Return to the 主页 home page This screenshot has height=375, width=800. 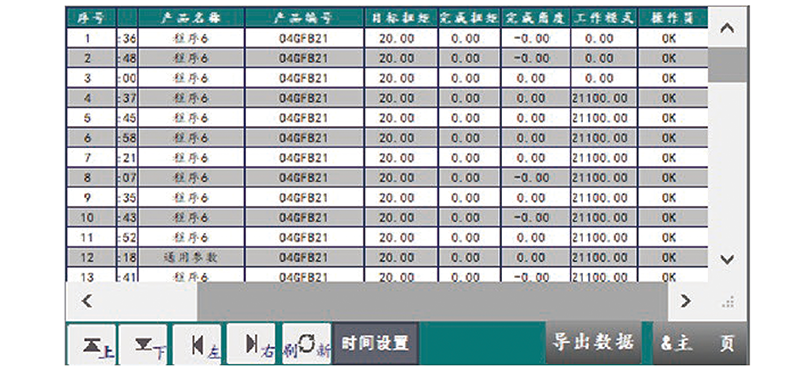coord(698,343)
